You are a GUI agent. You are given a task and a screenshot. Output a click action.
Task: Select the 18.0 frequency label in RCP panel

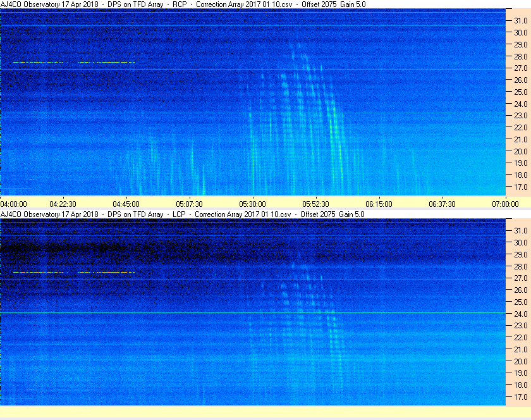(521, 175)
